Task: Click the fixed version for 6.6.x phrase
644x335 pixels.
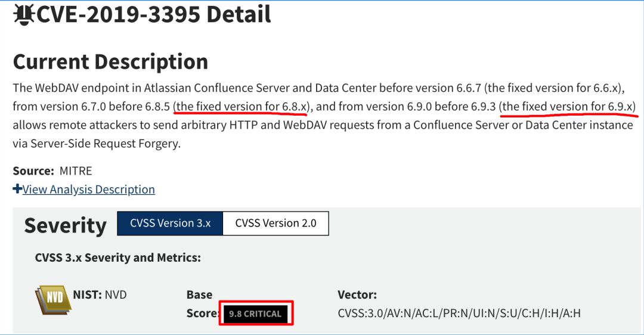Action: coord(553,88)
